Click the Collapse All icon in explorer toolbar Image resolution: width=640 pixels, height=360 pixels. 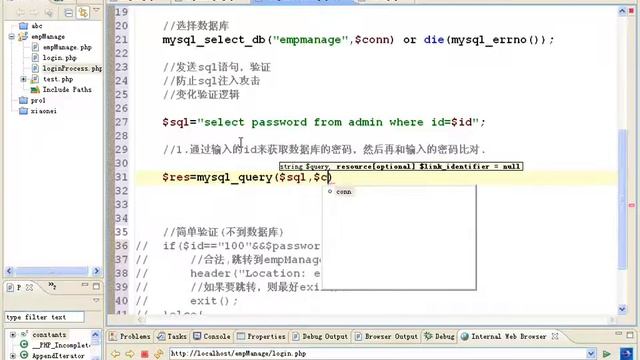(68, 13)
